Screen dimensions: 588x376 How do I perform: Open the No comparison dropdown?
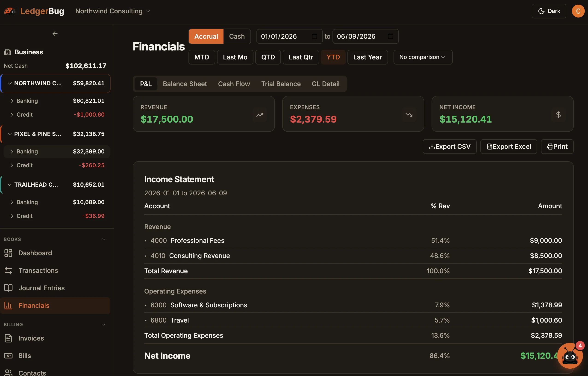click(423, 57)
